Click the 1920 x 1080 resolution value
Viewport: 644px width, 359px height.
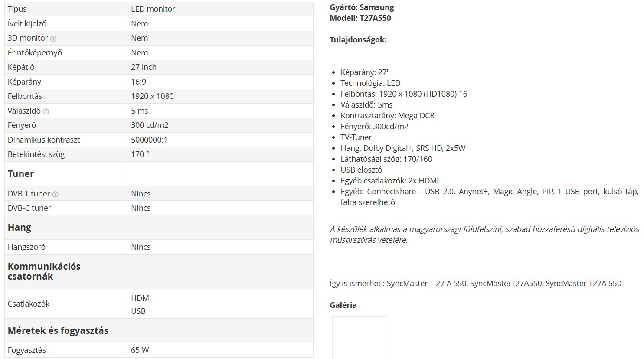[152, 96]
